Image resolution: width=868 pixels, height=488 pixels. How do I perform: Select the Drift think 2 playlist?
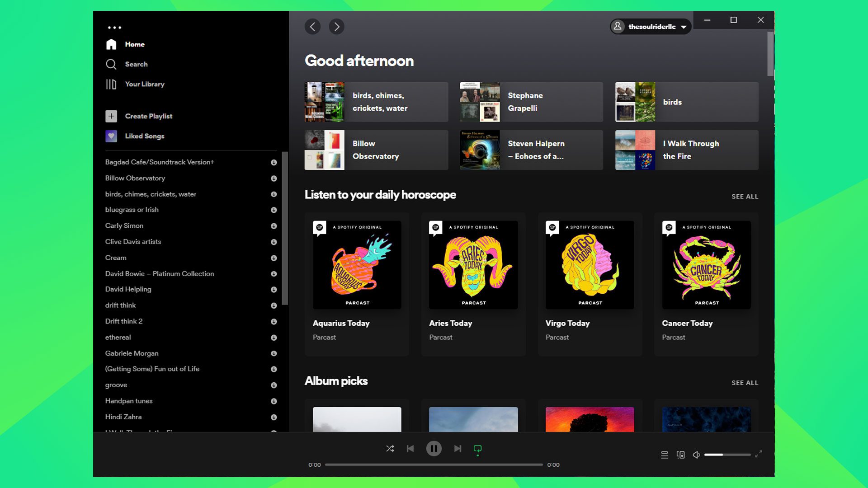coord(124,321)
